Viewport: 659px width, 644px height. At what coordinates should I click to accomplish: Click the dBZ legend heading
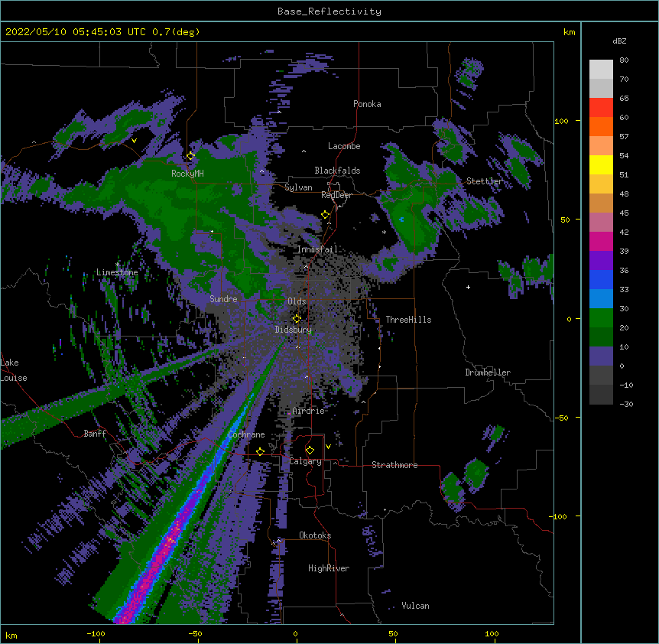pyautogui.click(x=619, y=41)
